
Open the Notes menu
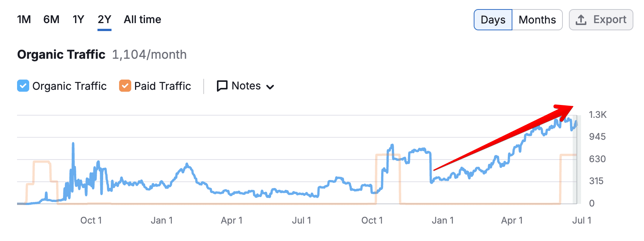pyautogui.click(x=245, y=86)
